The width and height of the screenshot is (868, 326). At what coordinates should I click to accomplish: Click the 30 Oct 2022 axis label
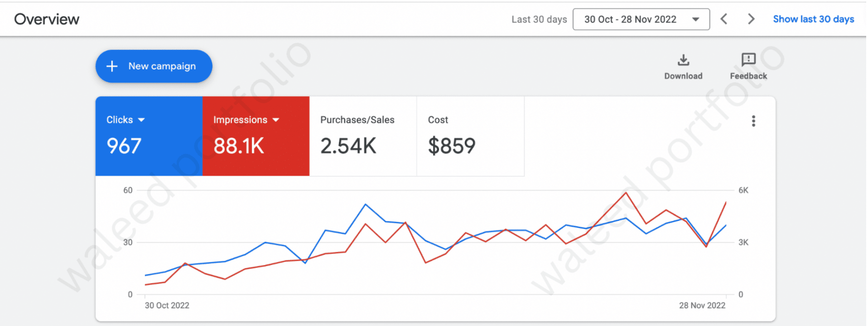point(167,306)
